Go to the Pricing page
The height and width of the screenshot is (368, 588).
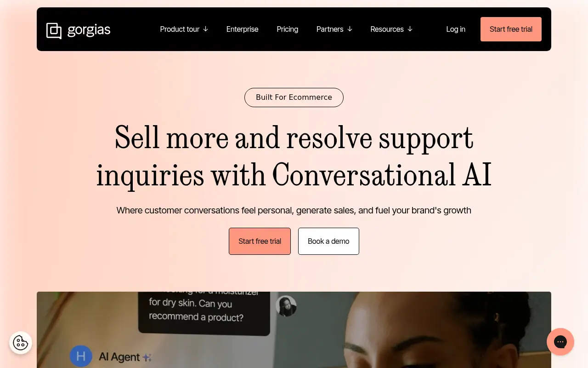click(x=288, y=29)
